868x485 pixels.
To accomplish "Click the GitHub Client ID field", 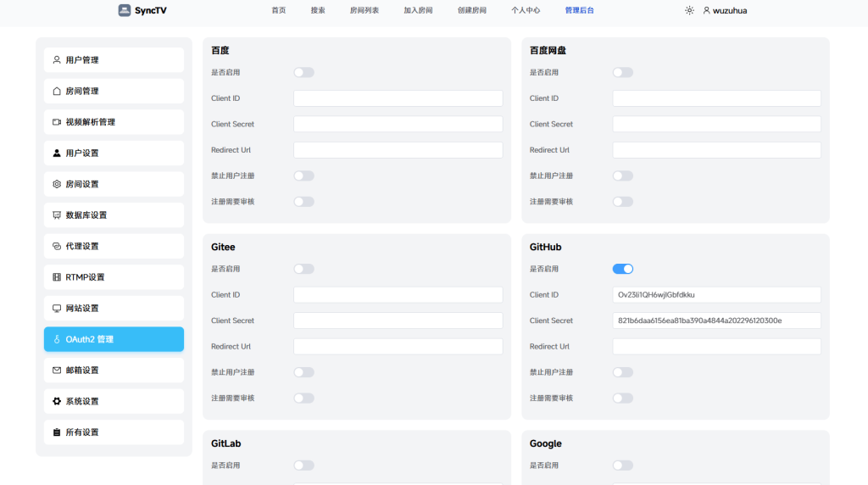I will point(717,294).
